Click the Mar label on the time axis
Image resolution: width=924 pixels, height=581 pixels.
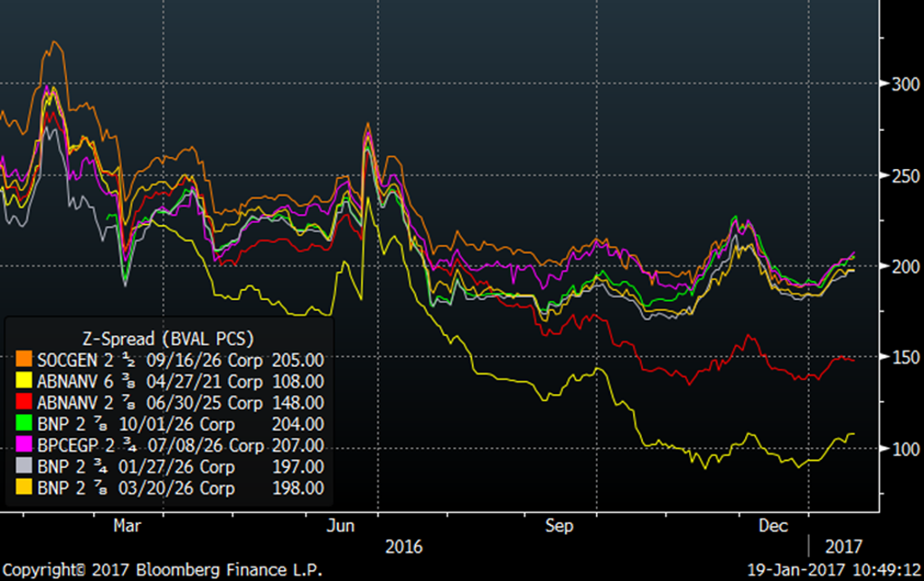[125, 524]
